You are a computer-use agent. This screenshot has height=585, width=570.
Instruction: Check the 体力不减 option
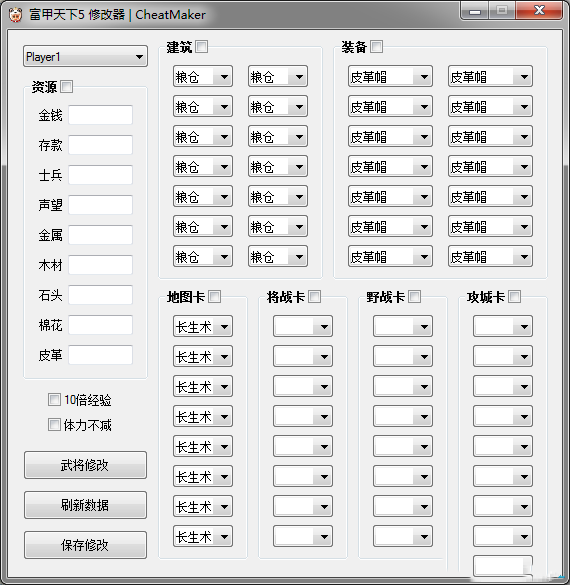54,425
